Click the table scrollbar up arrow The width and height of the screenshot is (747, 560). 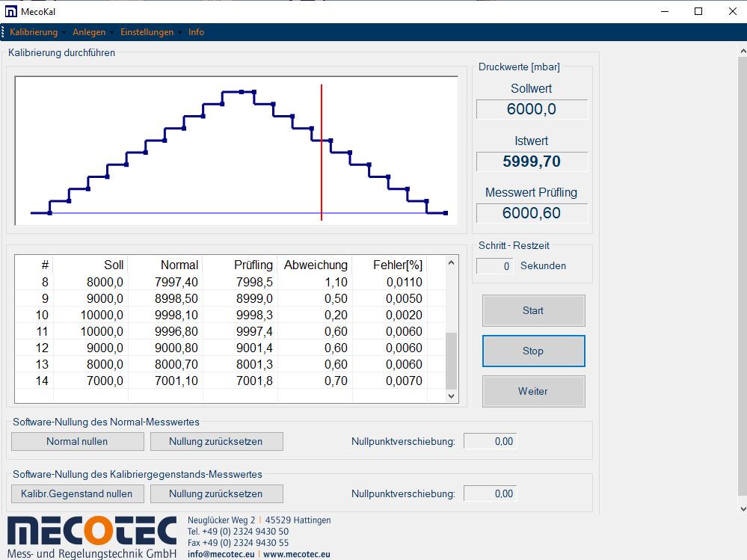pos(451,263)
